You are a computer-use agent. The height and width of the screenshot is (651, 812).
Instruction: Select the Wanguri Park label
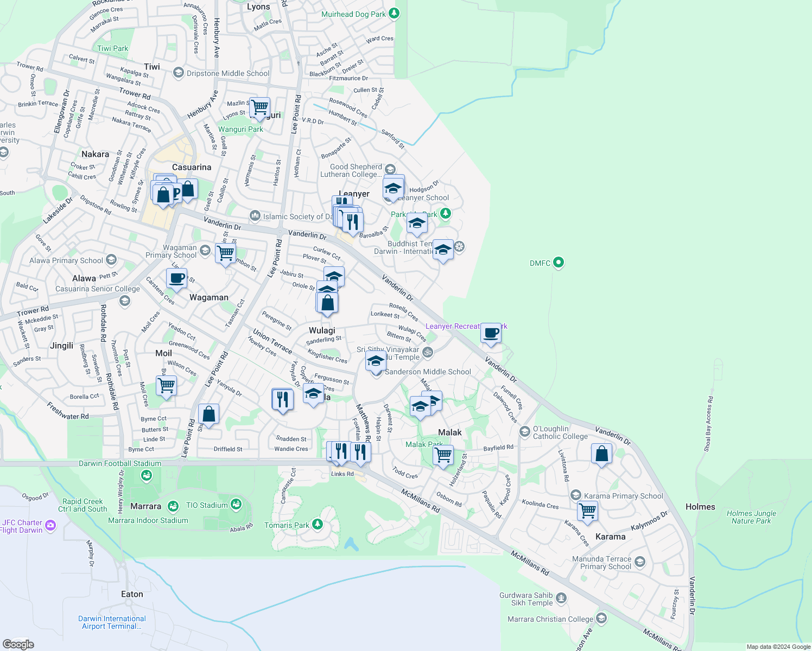(x=240, y=129)
